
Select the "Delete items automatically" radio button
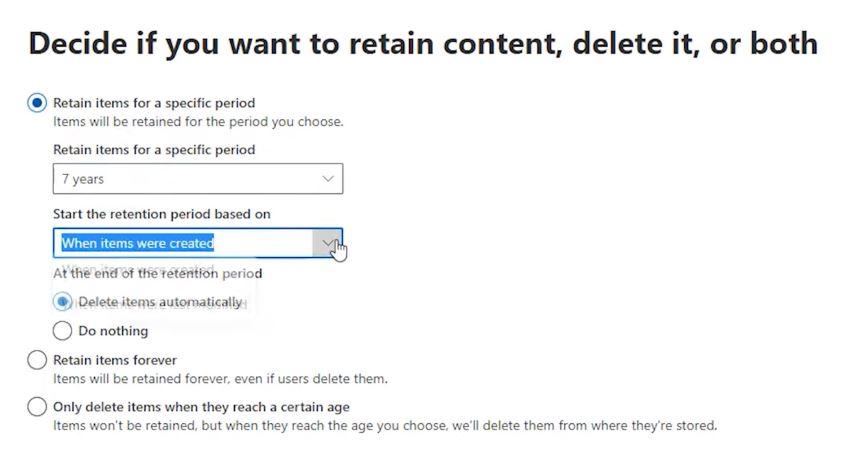pos(63,301)
